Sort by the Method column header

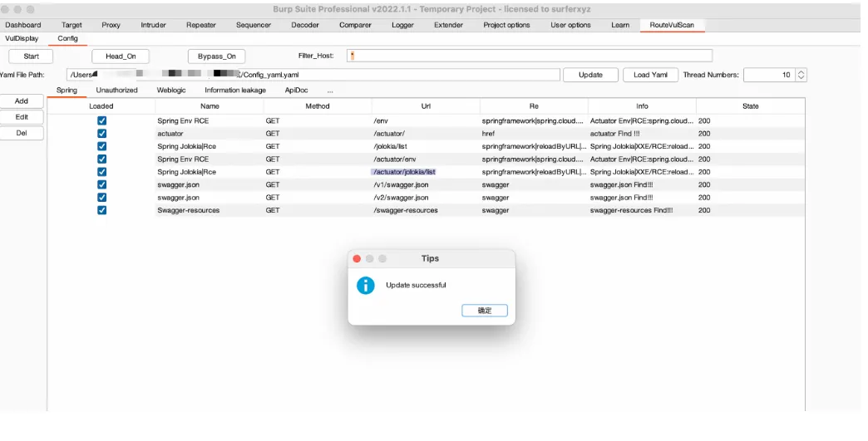[x=318, y=106]
